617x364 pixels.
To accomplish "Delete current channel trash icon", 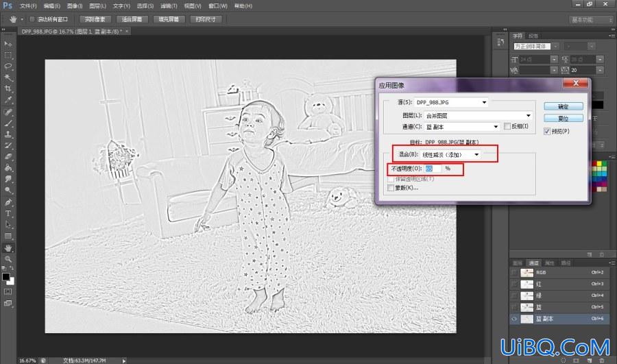I will point(602,360).
